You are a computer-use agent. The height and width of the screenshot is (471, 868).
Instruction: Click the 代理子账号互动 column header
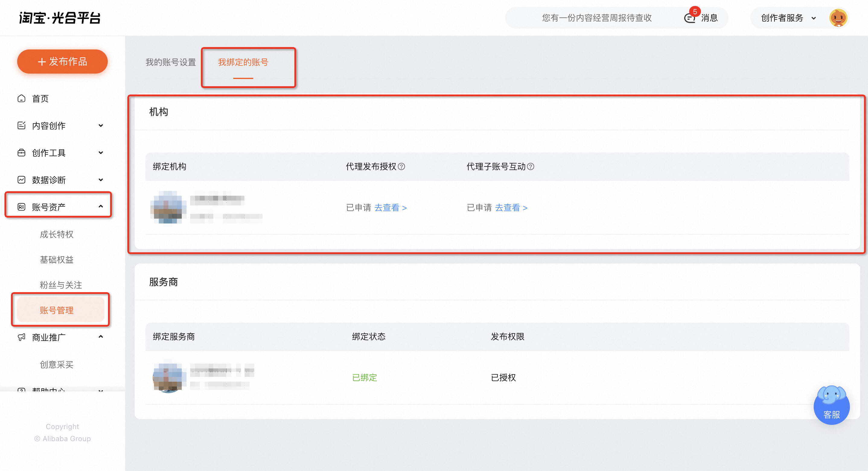(496, 167)
